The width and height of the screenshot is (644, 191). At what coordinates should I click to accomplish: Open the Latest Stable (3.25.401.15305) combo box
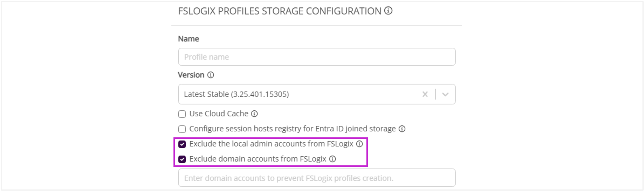coord(295,94)
